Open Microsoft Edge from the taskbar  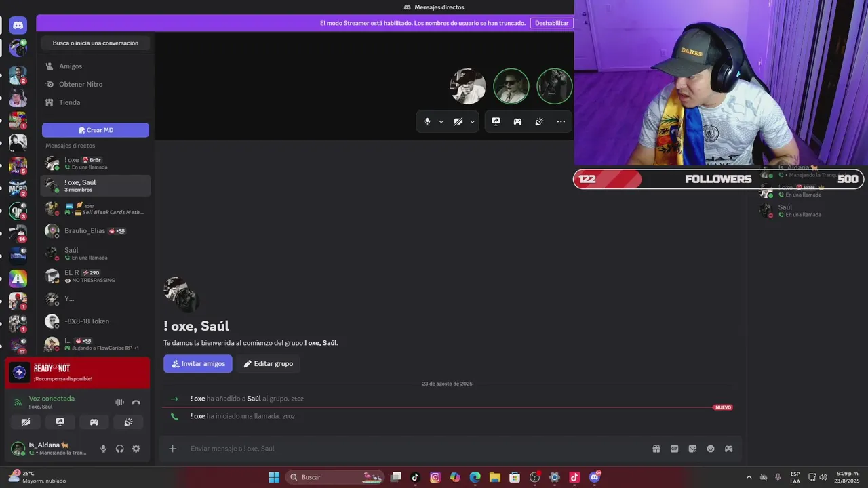[475, 477]
